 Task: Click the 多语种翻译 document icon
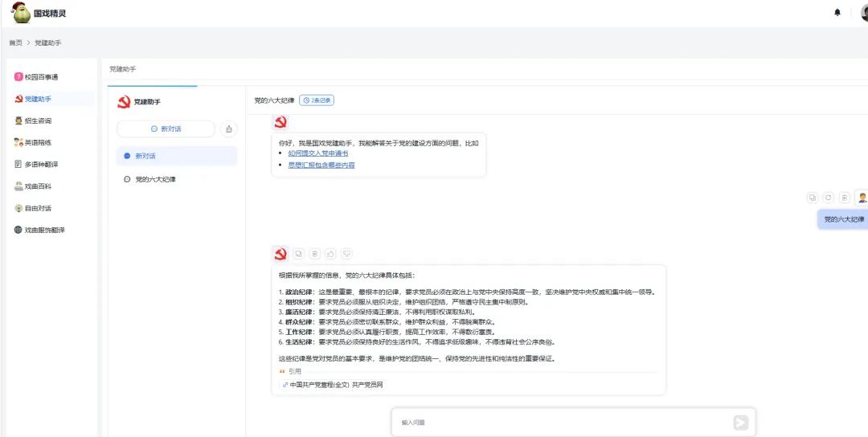tap(18, 165)
